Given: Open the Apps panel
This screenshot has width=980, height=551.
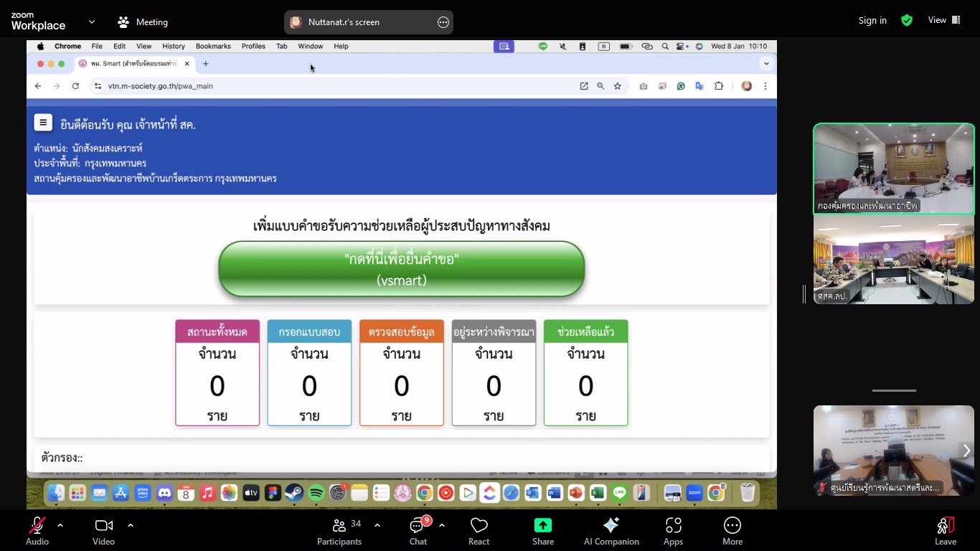Looking at the screenshot, I should tap(673, 532).
